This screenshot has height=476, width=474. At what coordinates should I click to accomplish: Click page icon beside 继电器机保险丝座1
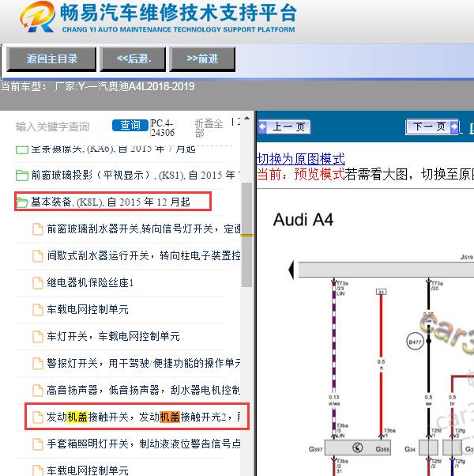coord(38,283)
